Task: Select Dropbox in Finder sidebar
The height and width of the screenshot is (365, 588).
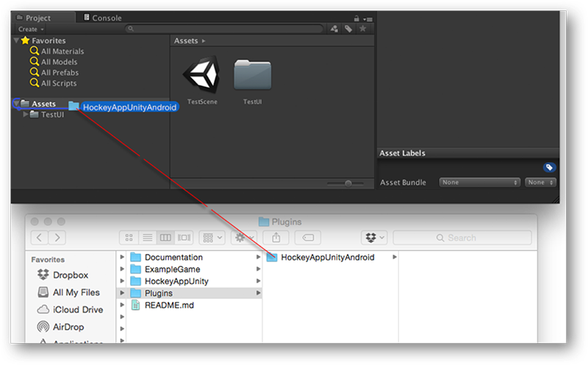Action: tap(63, 275)
